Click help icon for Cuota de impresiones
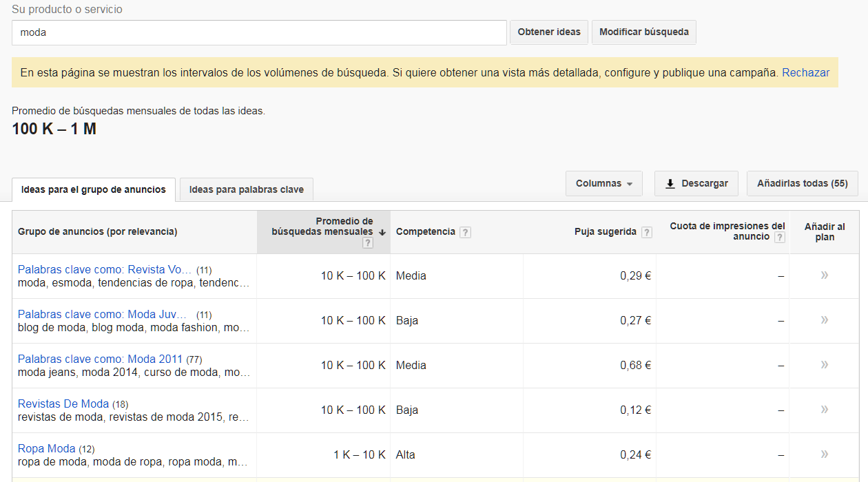The image size is (868, 482). point(779,237)
